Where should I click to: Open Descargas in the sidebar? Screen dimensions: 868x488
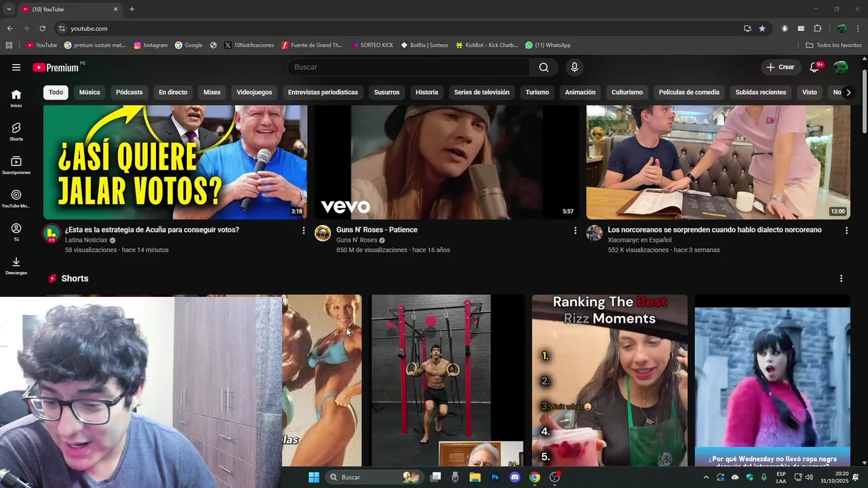pos(16,266)
